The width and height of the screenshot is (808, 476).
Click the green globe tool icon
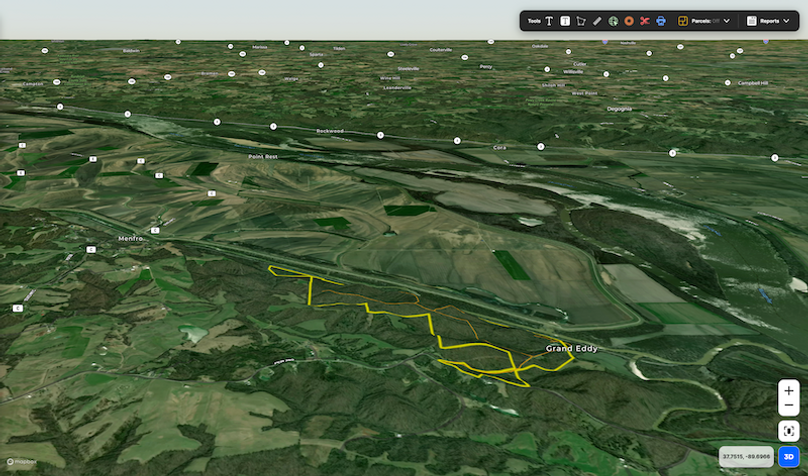tap(613, 20)
